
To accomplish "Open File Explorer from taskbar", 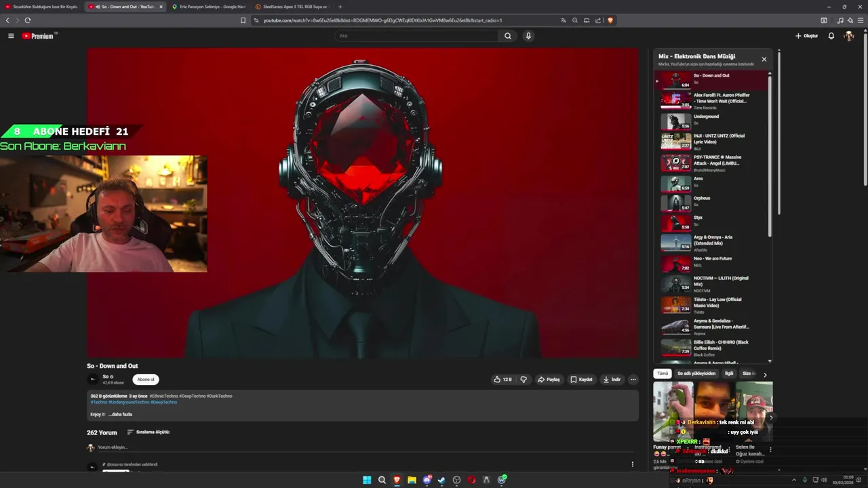I will pos(412,480).
